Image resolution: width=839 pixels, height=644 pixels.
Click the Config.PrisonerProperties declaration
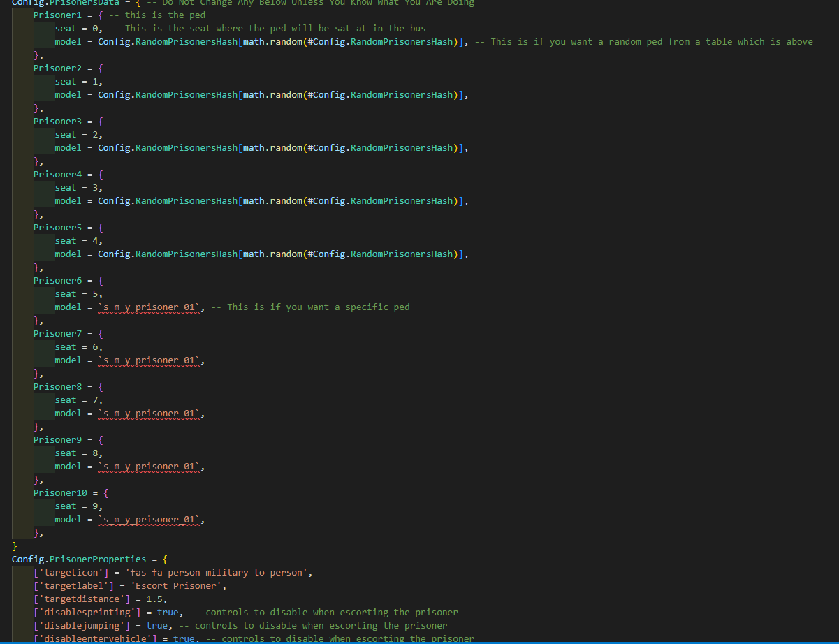point(79,559)
